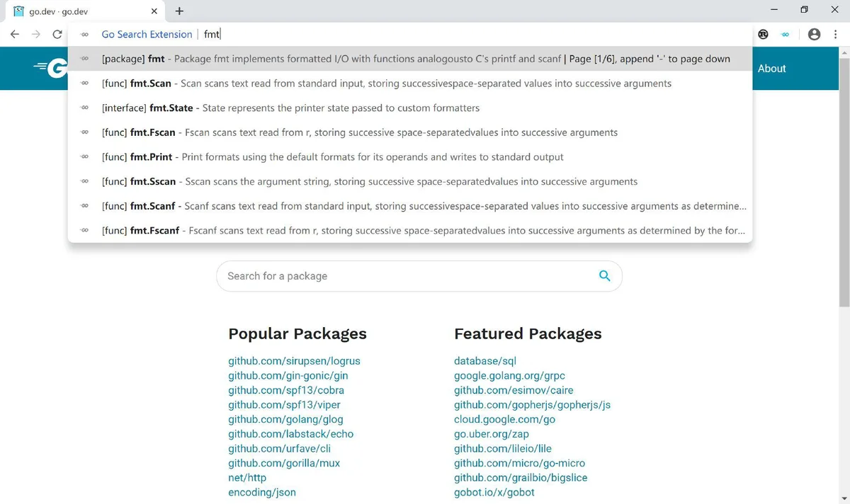This screenshot has width=850, height=504.
Task: Select the fmt.Fscan suggestion
Action: pos(410,132)
